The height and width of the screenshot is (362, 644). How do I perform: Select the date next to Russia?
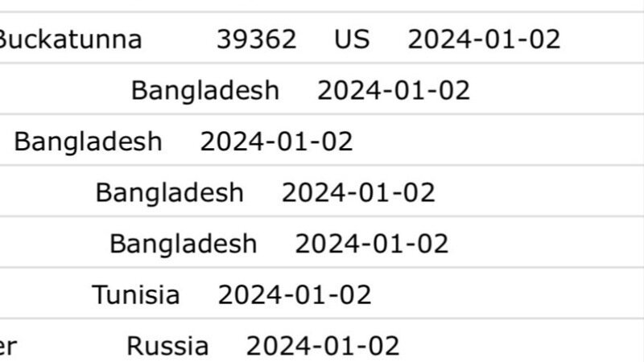(x=323, y=346)
